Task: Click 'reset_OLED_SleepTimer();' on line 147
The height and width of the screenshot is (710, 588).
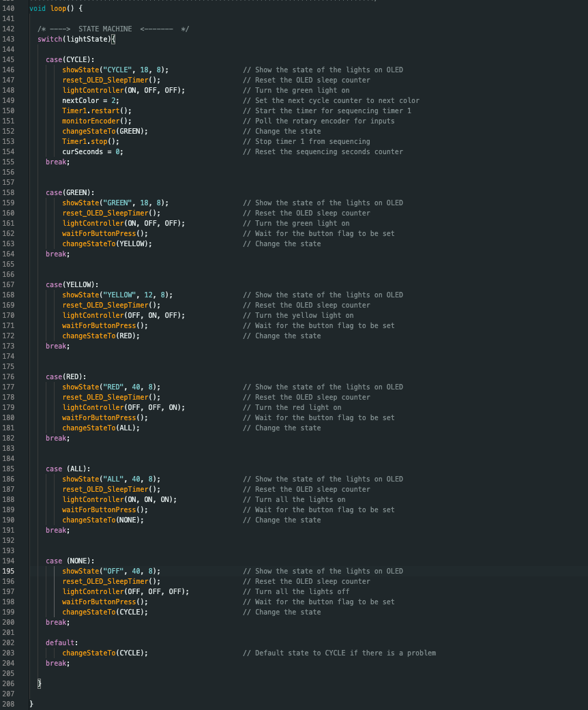Action: 111,80
